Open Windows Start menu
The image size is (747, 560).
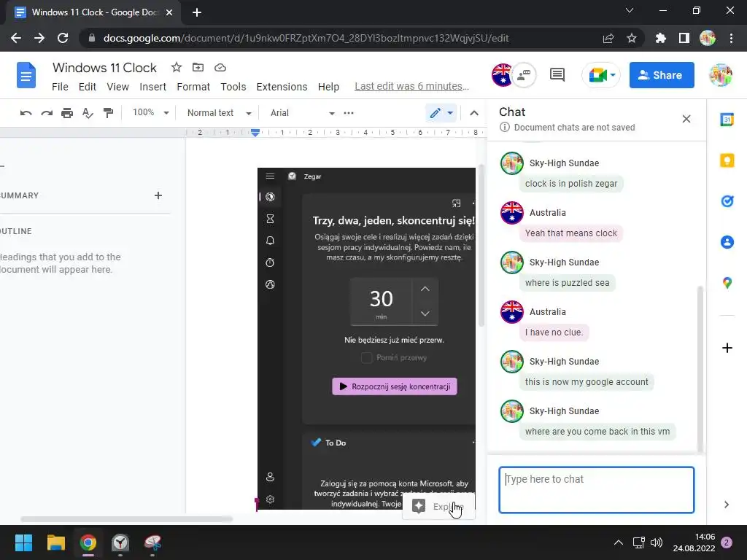coord(23,542)
